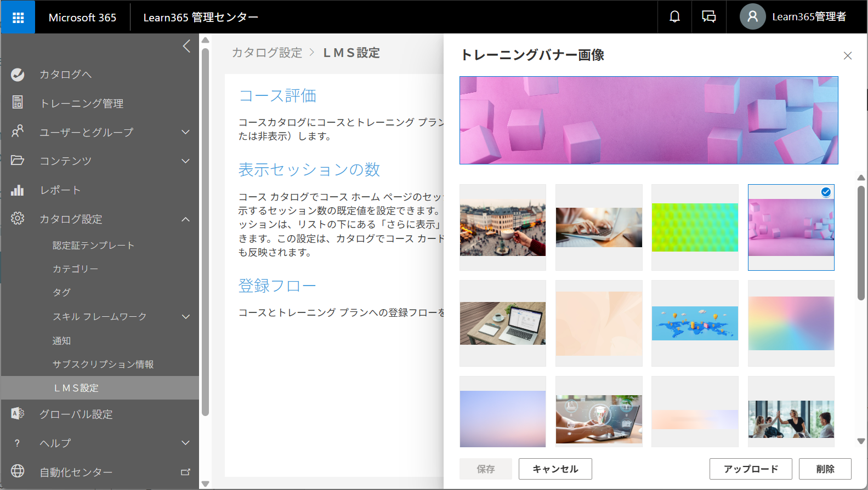The height and width of the screenshot is (490, 868).
Task: Expand the コンテンツ menu chevron
Action: point(186,161)
